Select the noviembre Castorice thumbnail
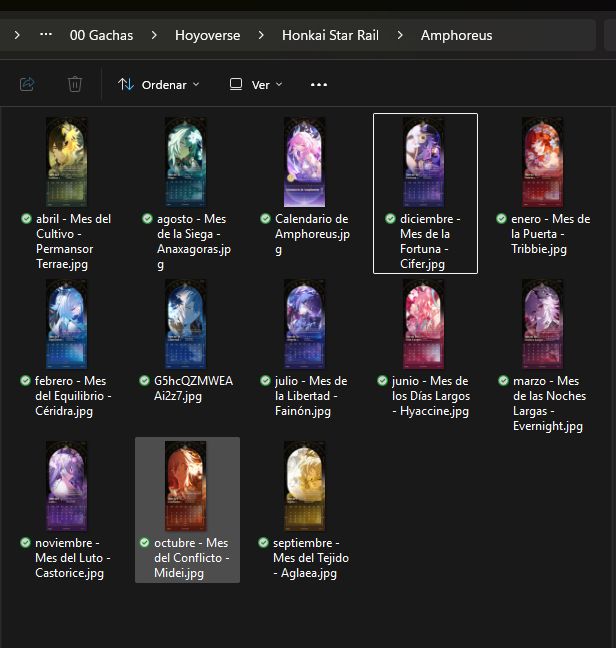Screen dimensions: 616x648 [x=67, y=486]
